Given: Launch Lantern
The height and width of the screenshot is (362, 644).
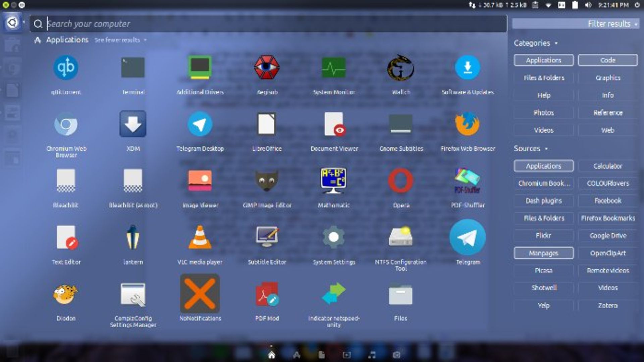Looking at the screenshot, I should [133, 237].
